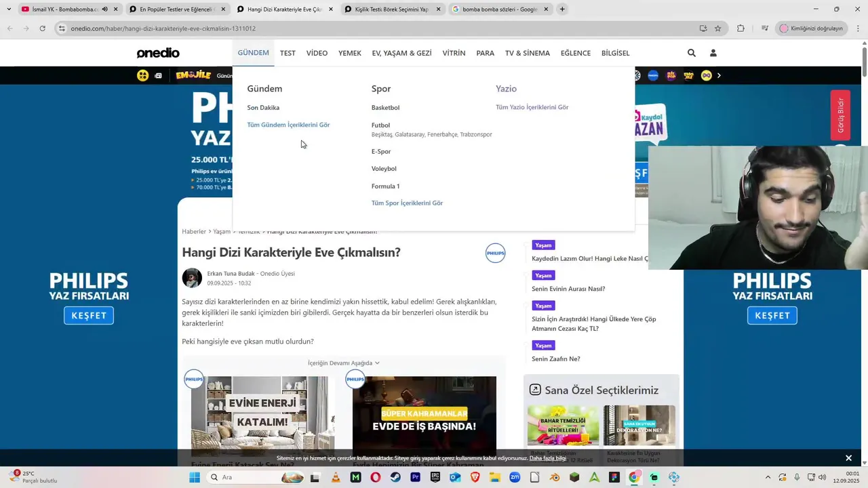Dismiss the cookie notice with X

(848, 458)
